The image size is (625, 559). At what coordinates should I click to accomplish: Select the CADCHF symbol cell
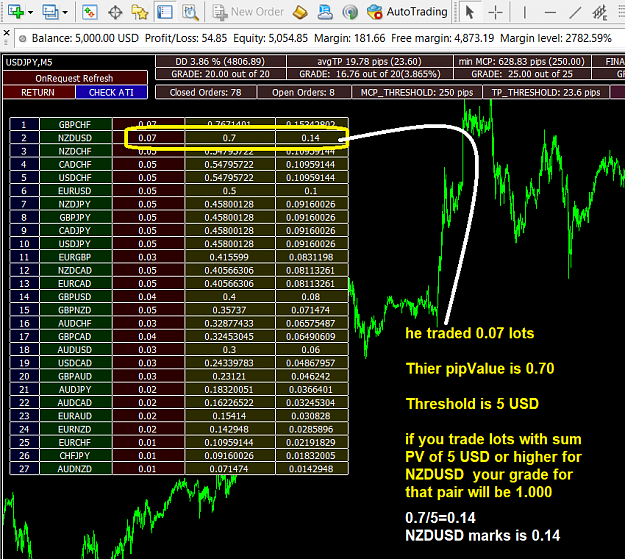[x=75, y=164]
